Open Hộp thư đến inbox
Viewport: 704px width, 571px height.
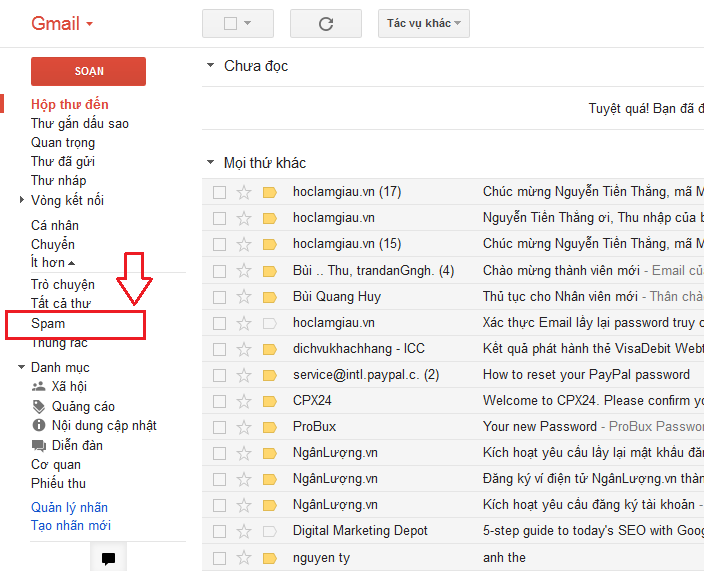(x=70, y=105)
